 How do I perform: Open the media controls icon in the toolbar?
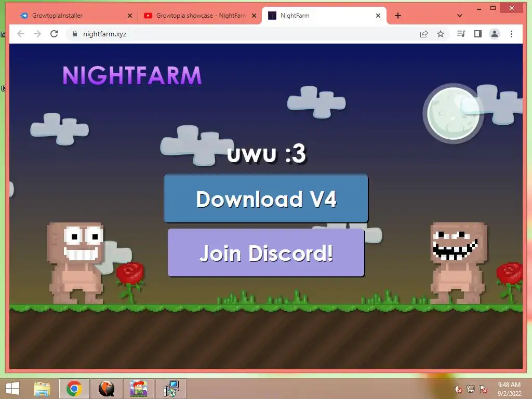coord(461,34)
